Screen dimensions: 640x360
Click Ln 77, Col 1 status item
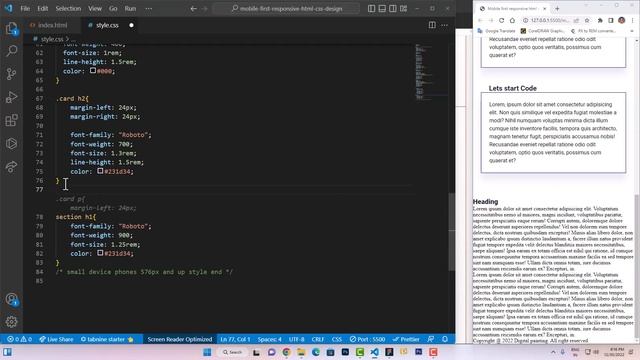[235, 339]
